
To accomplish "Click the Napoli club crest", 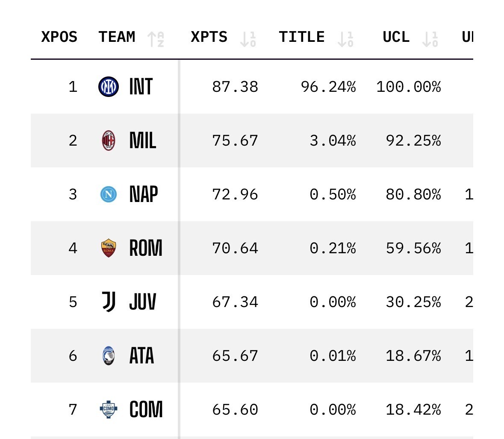I will pyautogui.click(x=109, y=194).
